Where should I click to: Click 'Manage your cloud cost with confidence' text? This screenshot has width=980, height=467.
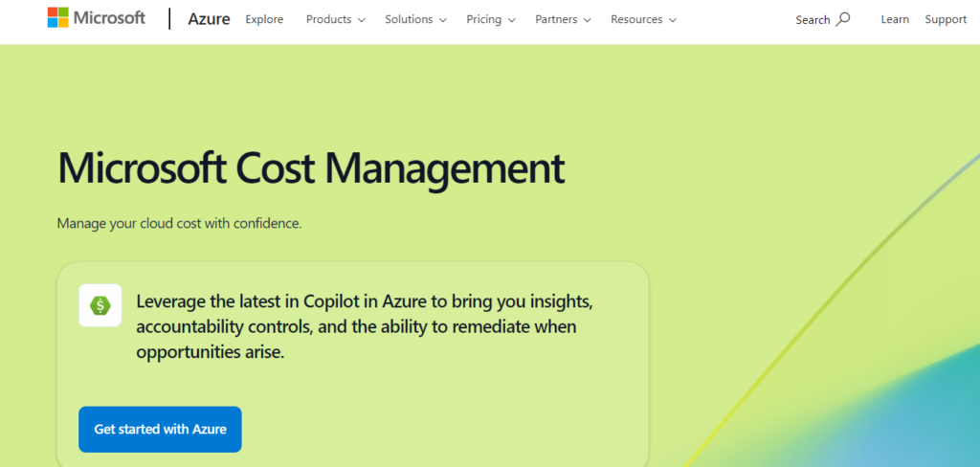coord(179,223)
